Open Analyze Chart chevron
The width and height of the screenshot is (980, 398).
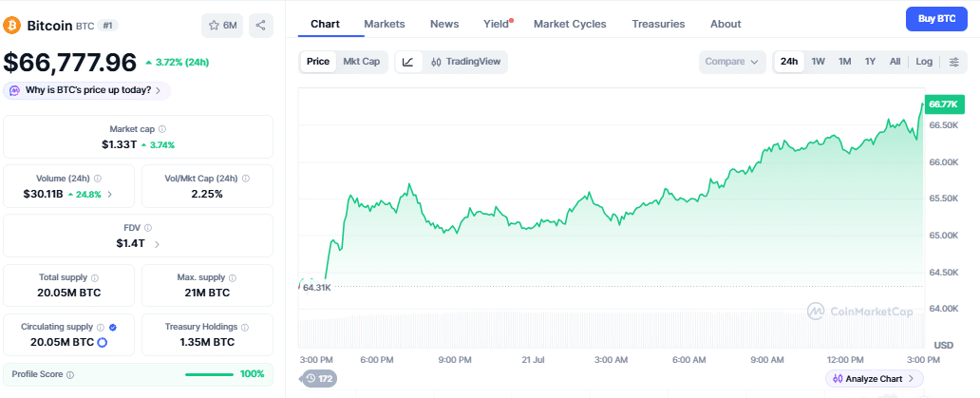pos(912,379)
